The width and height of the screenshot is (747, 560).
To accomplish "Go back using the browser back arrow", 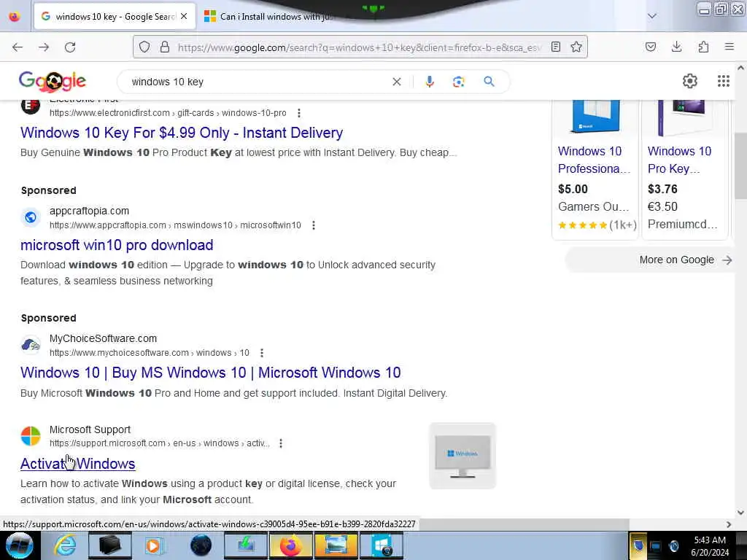I will tap(18, 47).
